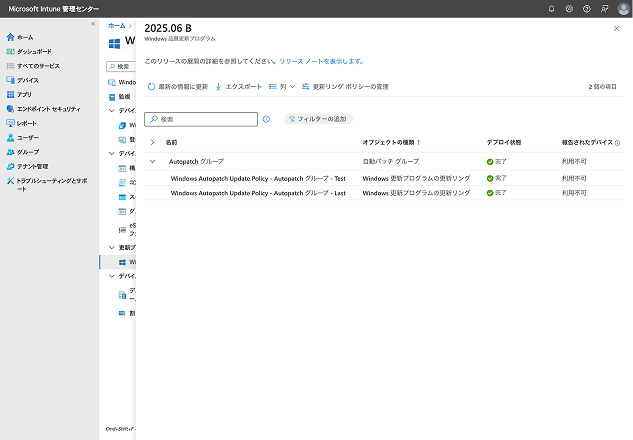This screenshot has width=633, height=440.
Task: Collapse the 更新プ... section chevron in the secondary menu
Action: [112, 247]
